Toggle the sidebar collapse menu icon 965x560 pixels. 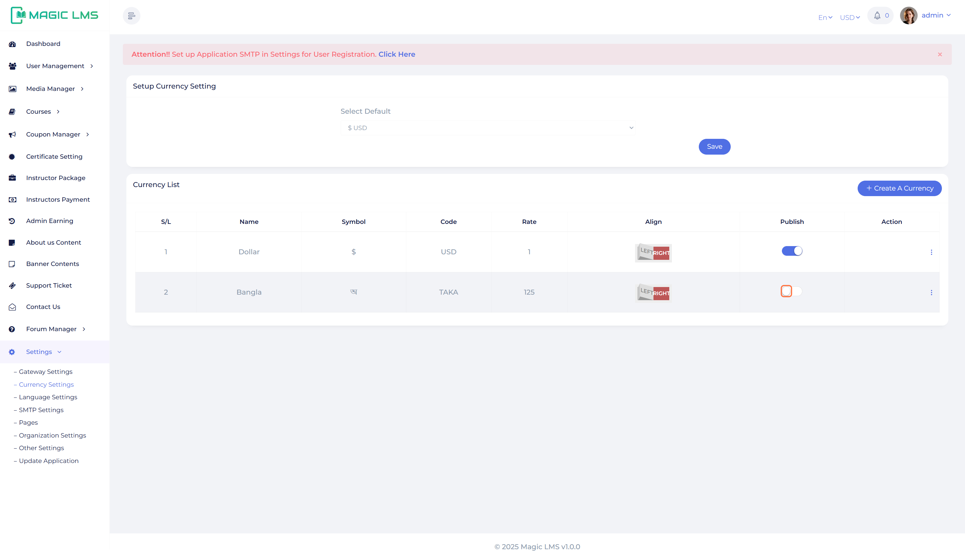131,16
